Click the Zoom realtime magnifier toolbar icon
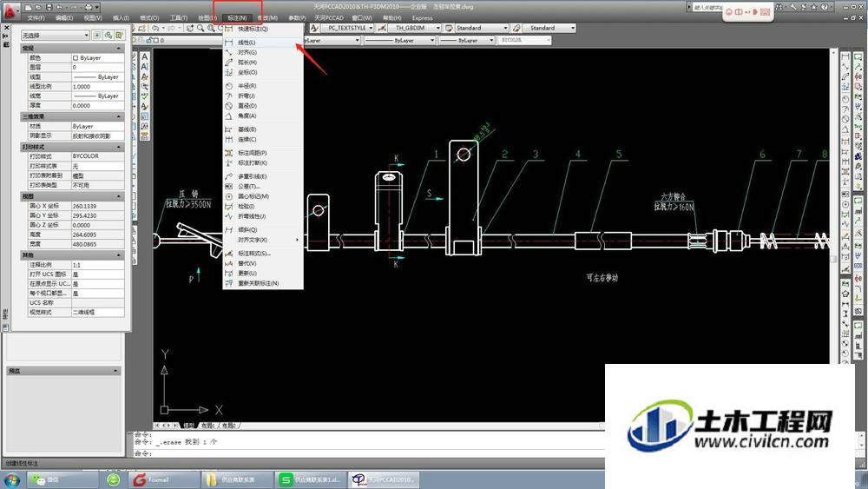The image size is (868, 489). (x=201, y=28)
